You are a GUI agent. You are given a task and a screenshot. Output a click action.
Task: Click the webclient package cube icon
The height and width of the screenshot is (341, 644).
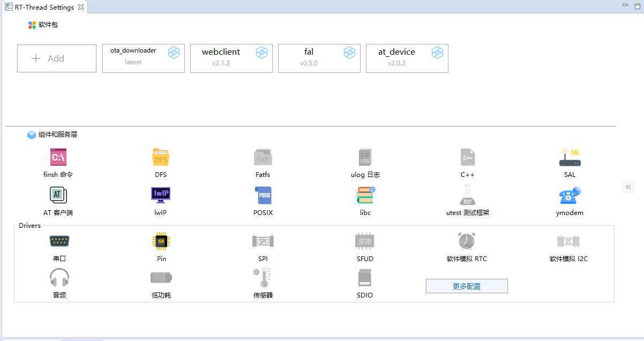coord(261,53)
